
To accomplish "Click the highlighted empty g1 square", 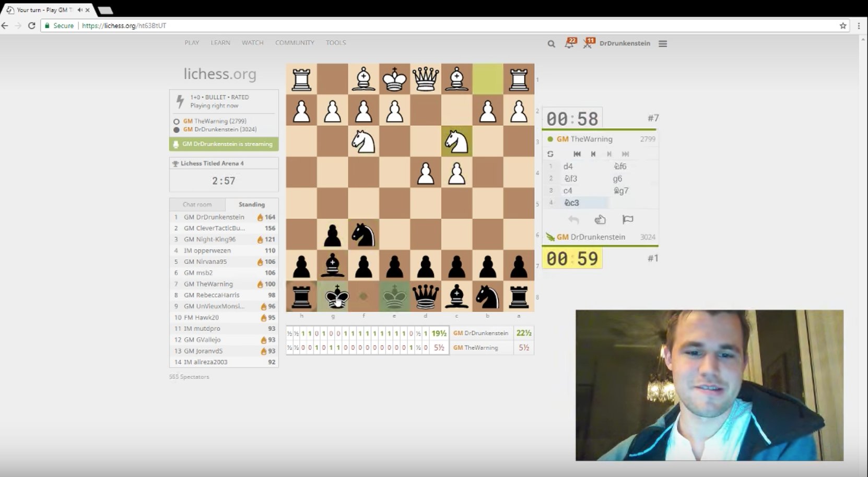I will pyautogui.click(x=488, y=79).
